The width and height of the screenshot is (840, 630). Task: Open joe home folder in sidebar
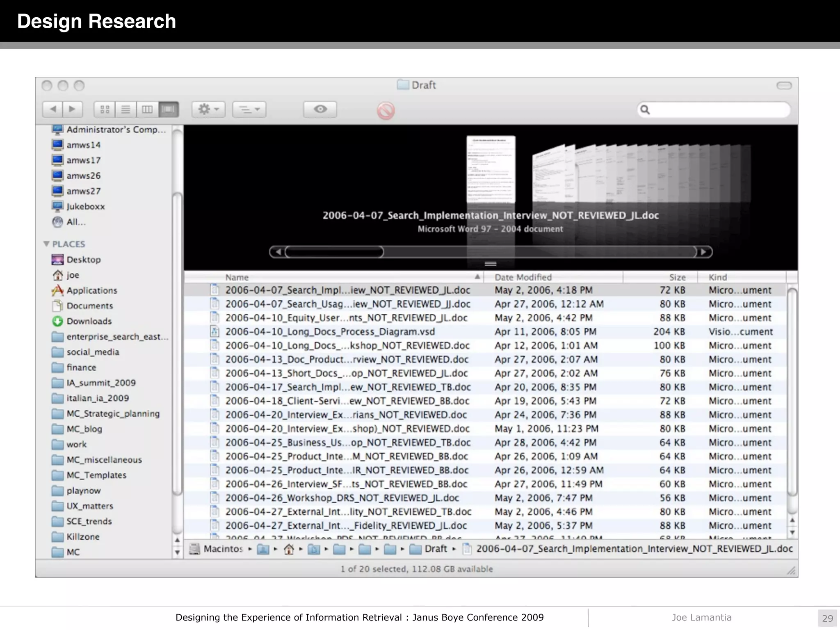click(x=66, y=275)
